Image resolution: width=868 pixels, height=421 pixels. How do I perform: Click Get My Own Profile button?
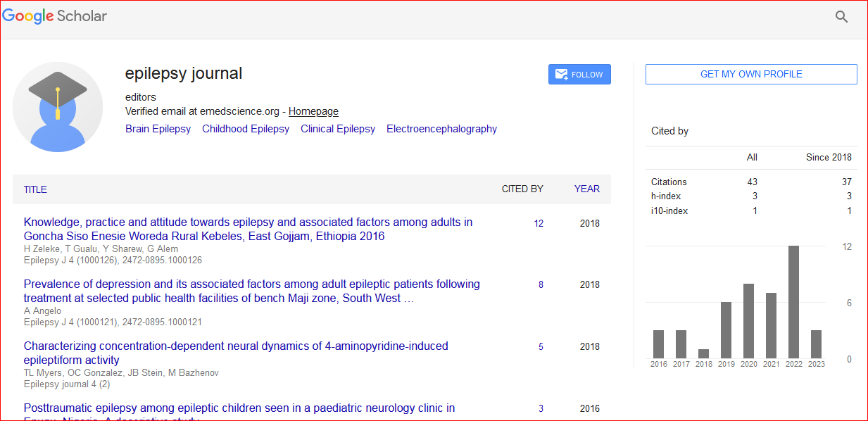click(x=750, y=74)
